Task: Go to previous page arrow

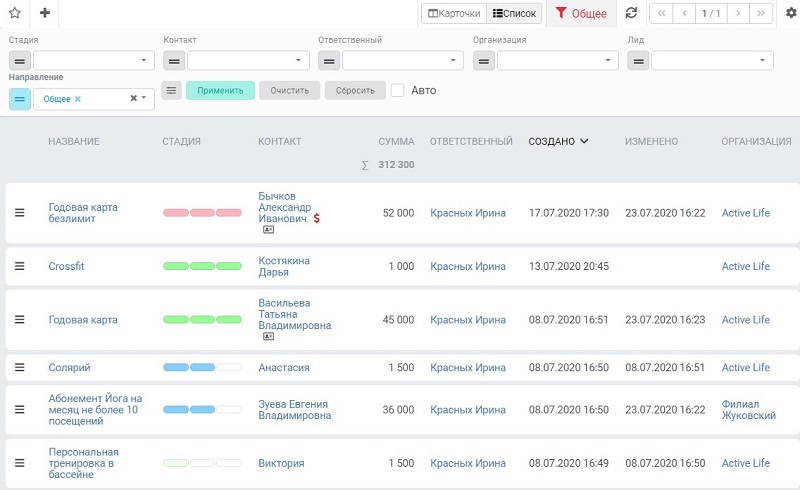Action: click(685, 13)
